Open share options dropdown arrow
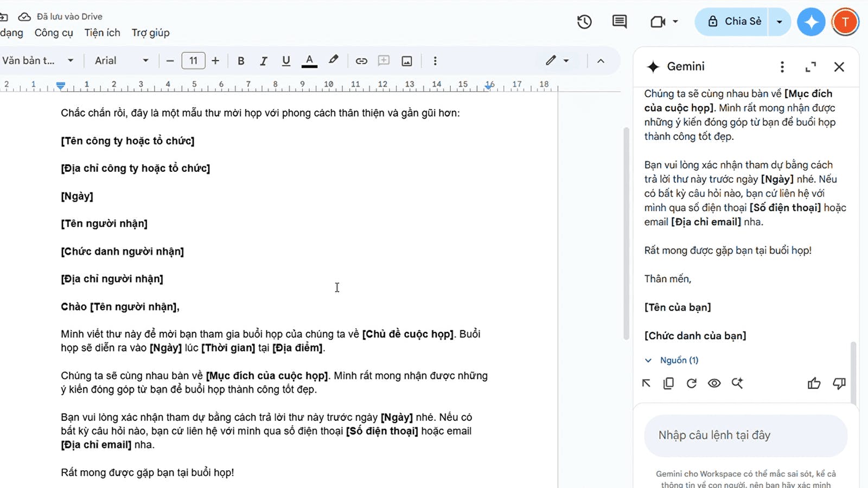The width and height of the screenshot is (868, 488). click(780, 22)
